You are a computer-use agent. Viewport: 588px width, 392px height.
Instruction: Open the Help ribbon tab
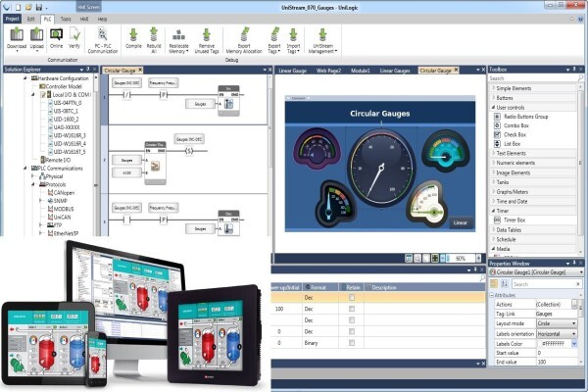pyautogui.click(x=102, y=19)
